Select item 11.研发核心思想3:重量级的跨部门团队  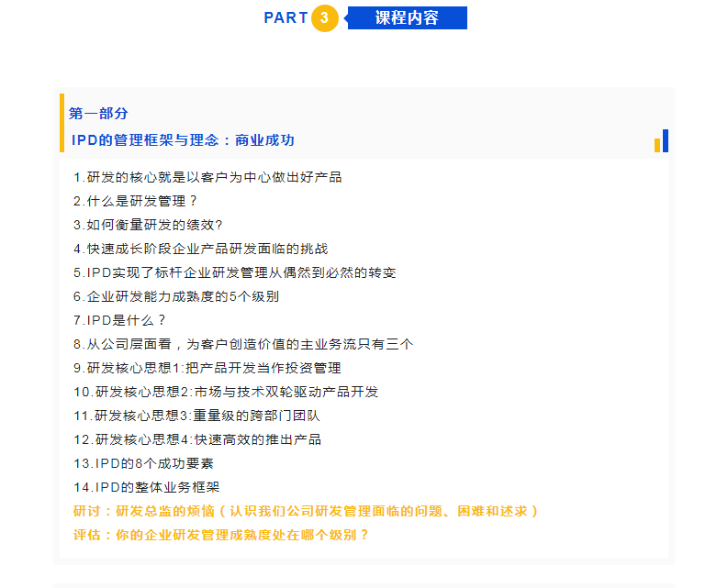click(x=196, y=416)
